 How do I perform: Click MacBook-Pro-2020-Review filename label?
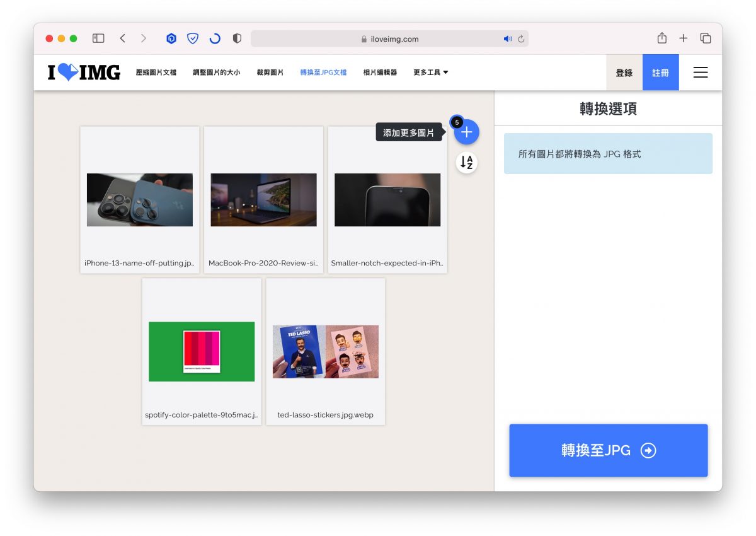[x=263, y=264]
